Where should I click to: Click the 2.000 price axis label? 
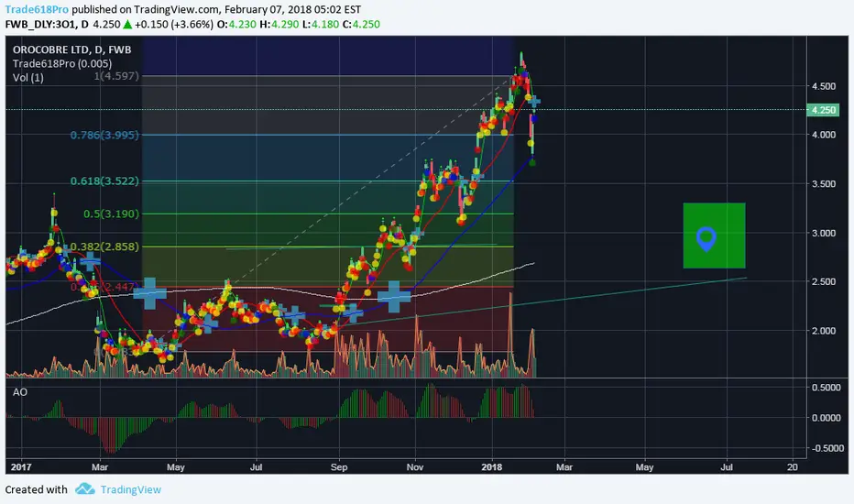coord(824,331)
